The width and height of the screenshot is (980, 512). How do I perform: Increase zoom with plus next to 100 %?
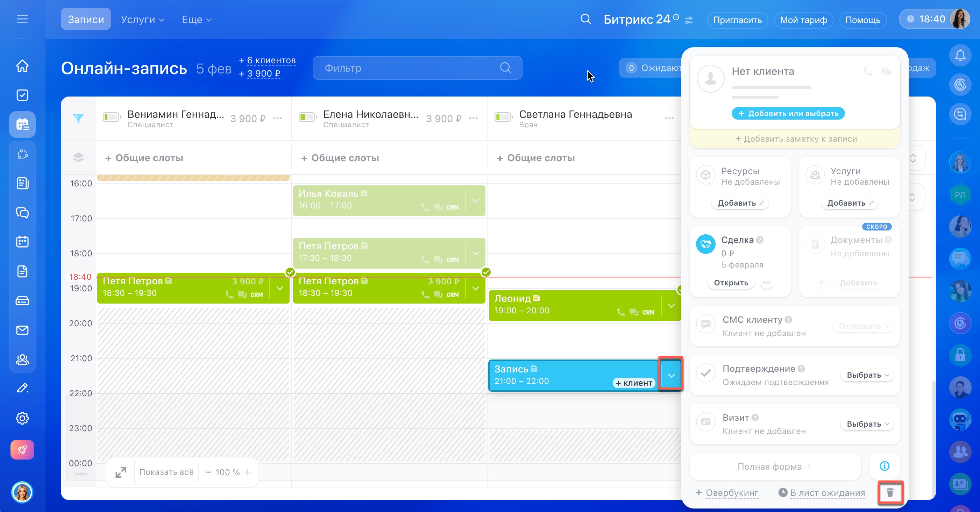pos(247,472)
